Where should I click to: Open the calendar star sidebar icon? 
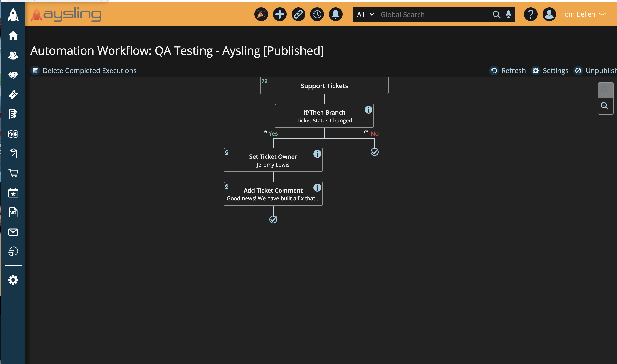click(13, 193)
